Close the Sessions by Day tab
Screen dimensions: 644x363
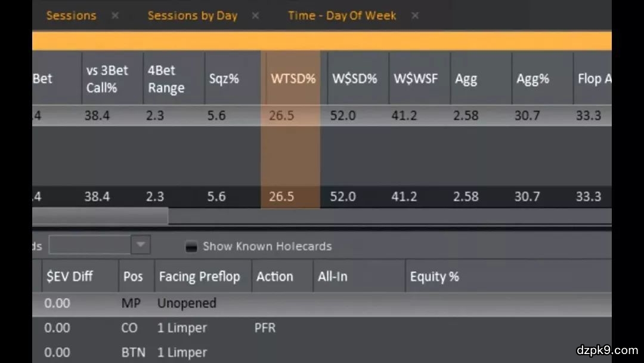click(x=255, y=16)
